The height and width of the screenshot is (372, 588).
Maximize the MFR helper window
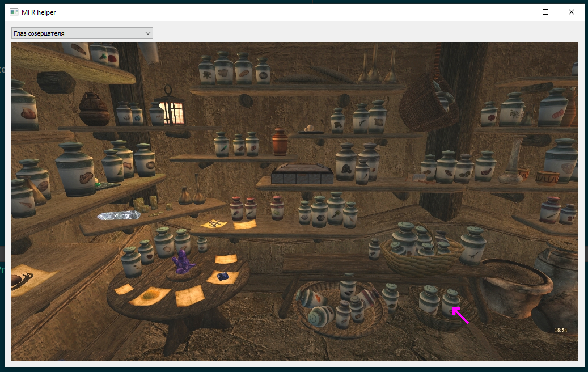tap(545, 12)
